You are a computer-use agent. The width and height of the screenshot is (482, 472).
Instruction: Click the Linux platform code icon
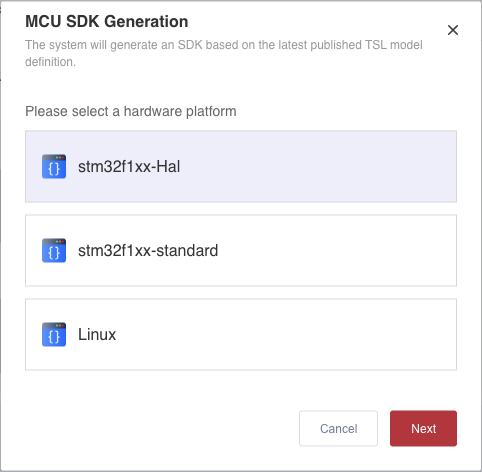pyautogui.click(x=54, y=334)
